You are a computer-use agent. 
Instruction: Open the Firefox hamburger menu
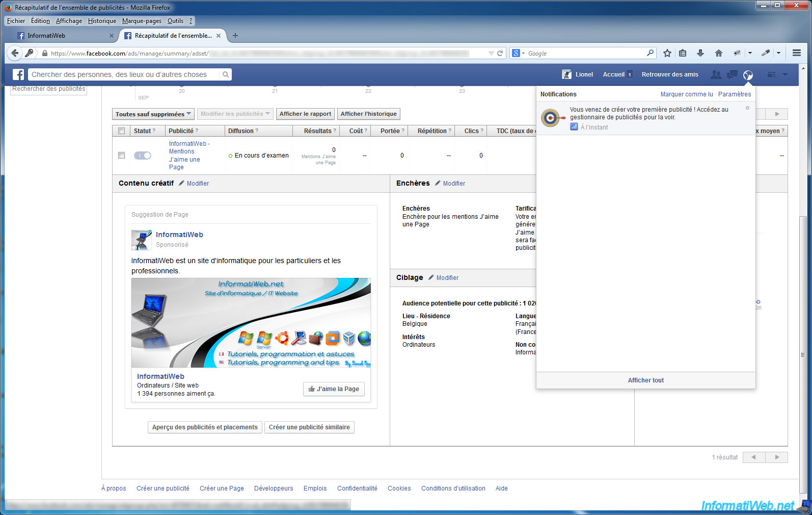pyautogui.click(x=797, y=53)
